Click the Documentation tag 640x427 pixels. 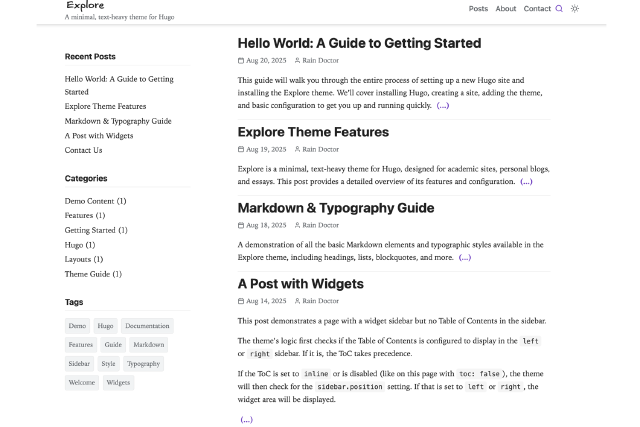pyautogui.click(x=147, y=326)
